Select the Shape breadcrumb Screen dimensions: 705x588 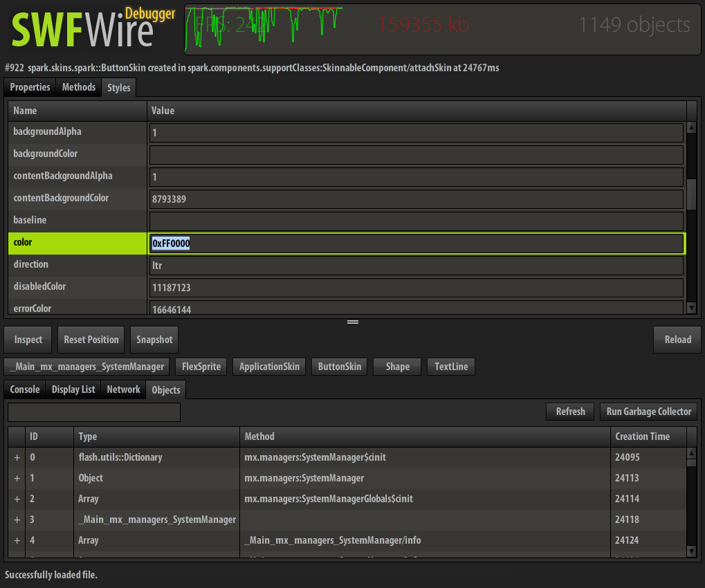point(397,367)
